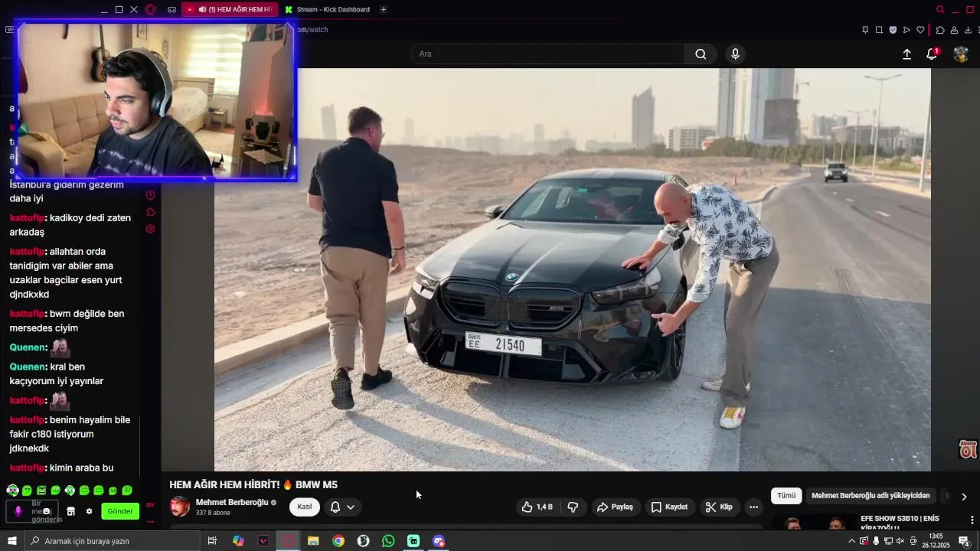Open the shield ad-blocker icon in address bar

(893, 30)
